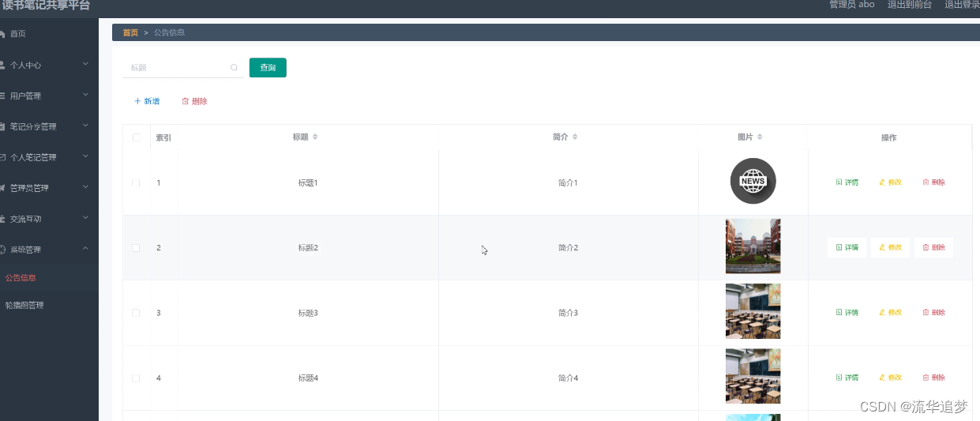Click the 查询 button
The height and width of the screenshot is (421, 980).
point(268,68)
